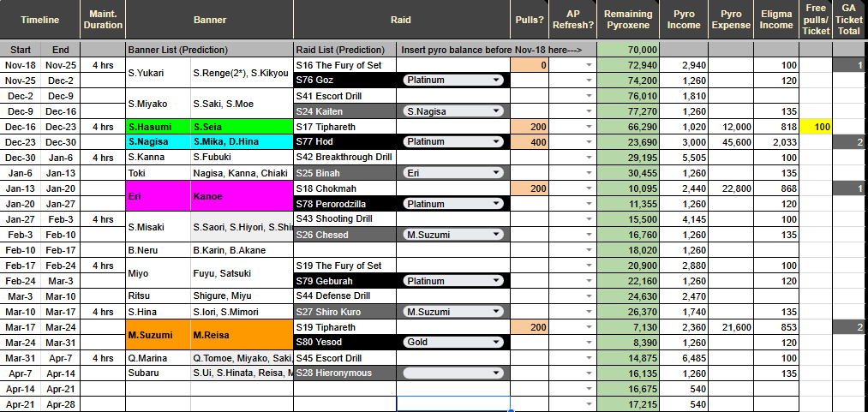The width and height of the screenshot is (868, 412).
Task: Click Pulls 200 cell in S18 Chokmah row
Action: point(530,188)
